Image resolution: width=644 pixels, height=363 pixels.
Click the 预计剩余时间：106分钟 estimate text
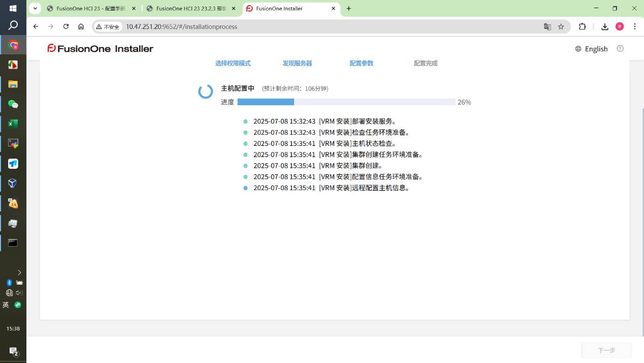295,88
